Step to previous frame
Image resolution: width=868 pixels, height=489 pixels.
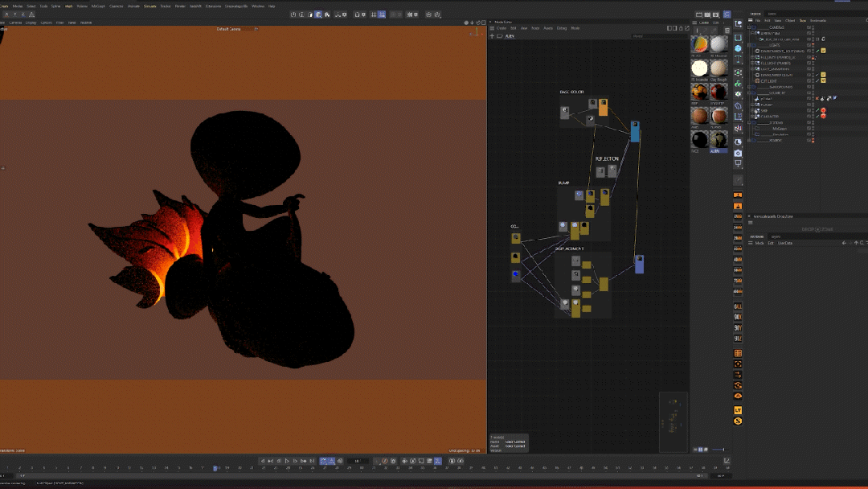[279, 461]
